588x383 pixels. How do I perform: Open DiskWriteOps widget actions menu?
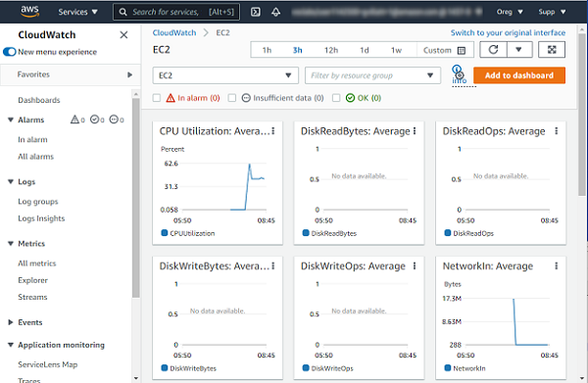pyautogui.click(x=415, y=265)
